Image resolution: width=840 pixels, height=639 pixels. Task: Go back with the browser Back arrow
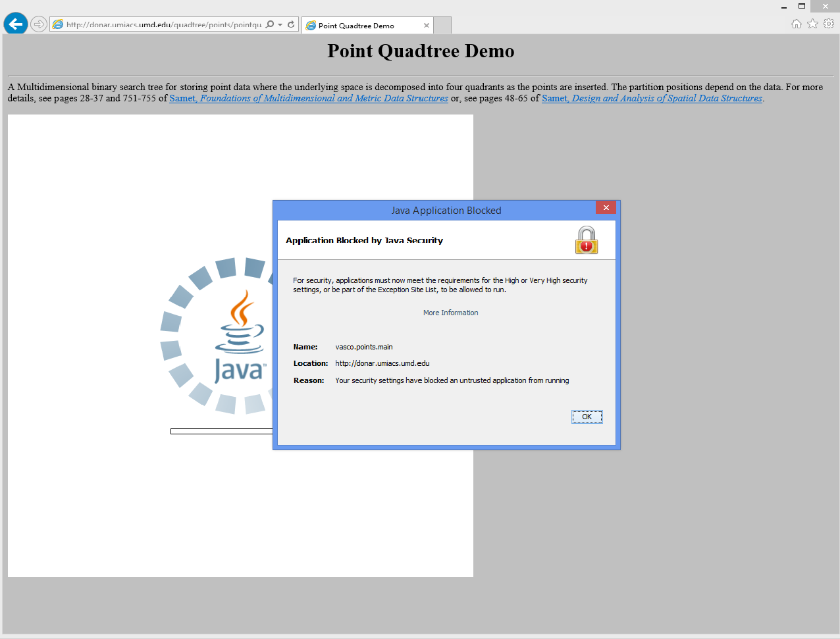(16, 24)
